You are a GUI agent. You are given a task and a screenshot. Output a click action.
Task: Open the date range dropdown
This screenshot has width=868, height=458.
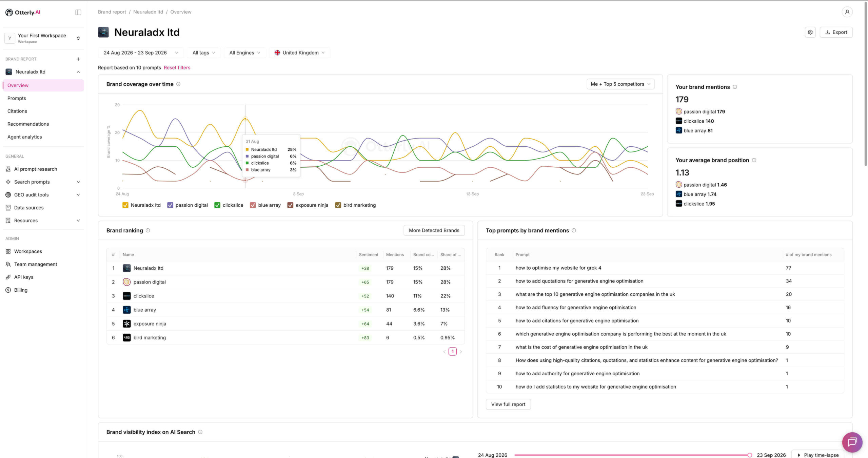[x=141, y=53]
